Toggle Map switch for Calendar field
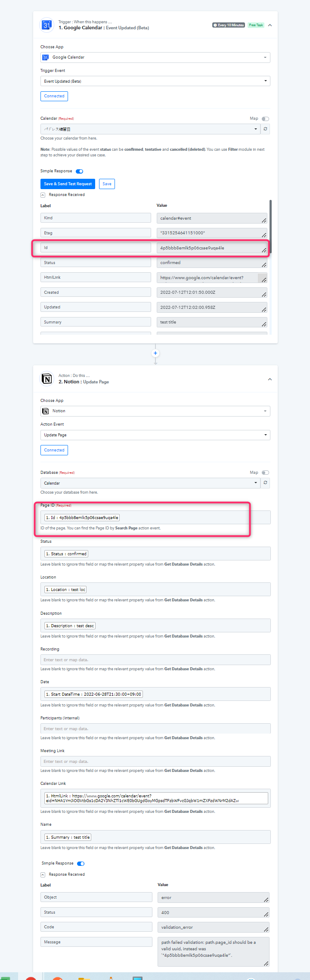 coord(265,118)
